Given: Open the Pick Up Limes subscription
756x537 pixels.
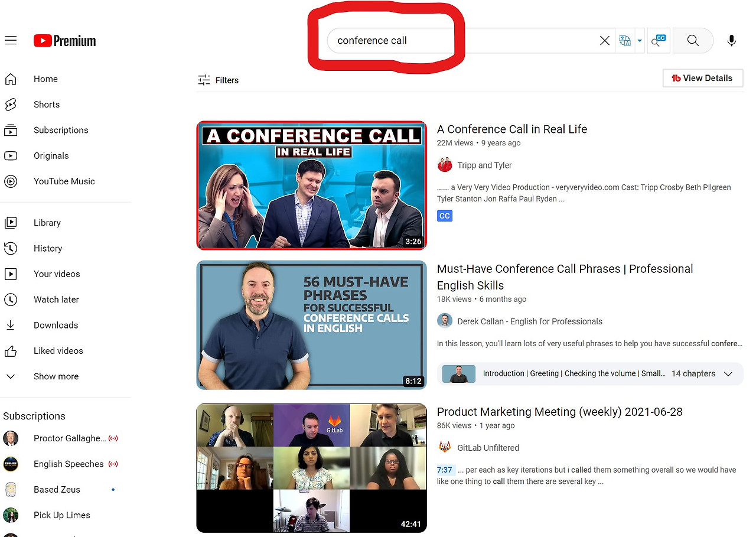Looking at the screenshot, I should pos(62,515).
